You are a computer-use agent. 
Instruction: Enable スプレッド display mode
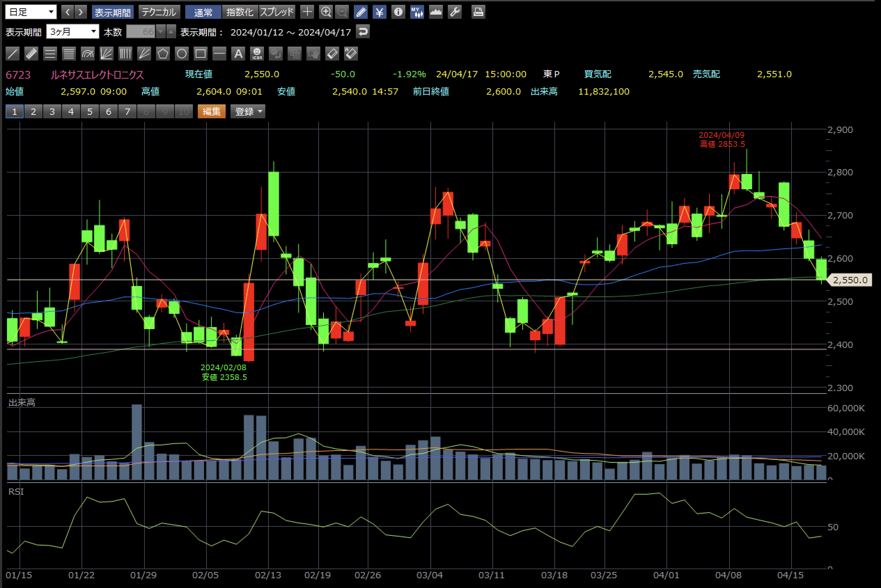(x=276, y=13)
